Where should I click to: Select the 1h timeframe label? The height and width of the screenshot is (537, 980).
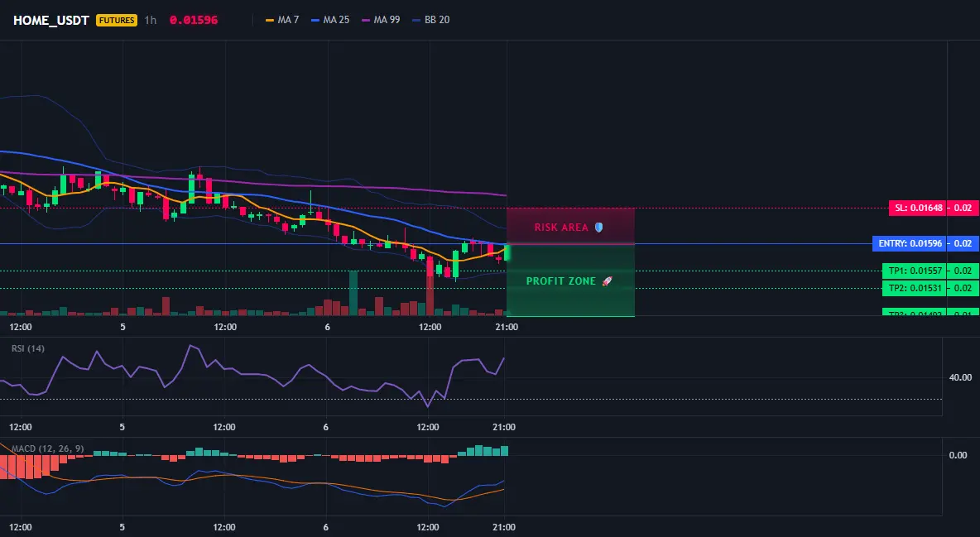tap(150, 20)
